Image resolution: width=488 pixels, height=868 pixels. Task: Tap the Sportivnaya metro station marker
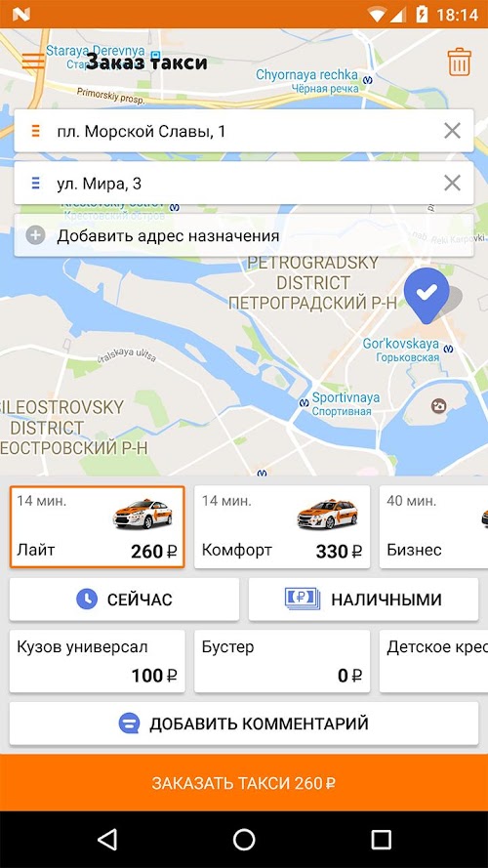(304, 403)
